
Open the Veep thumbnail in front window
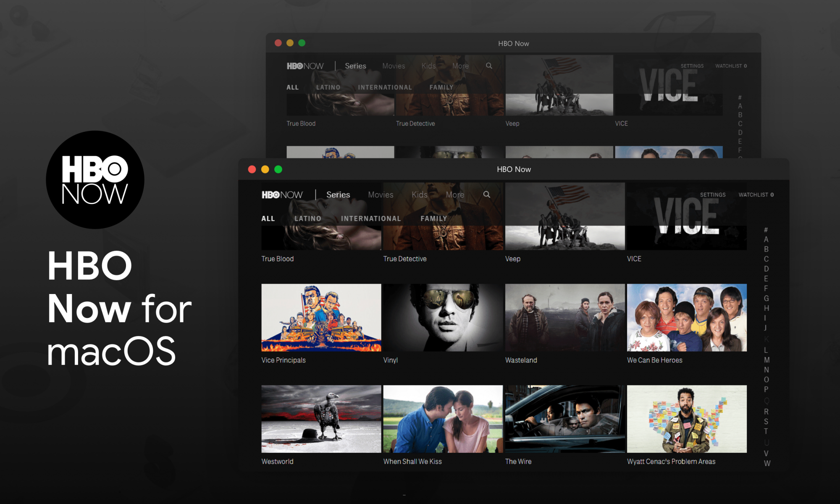click(565, 216)
